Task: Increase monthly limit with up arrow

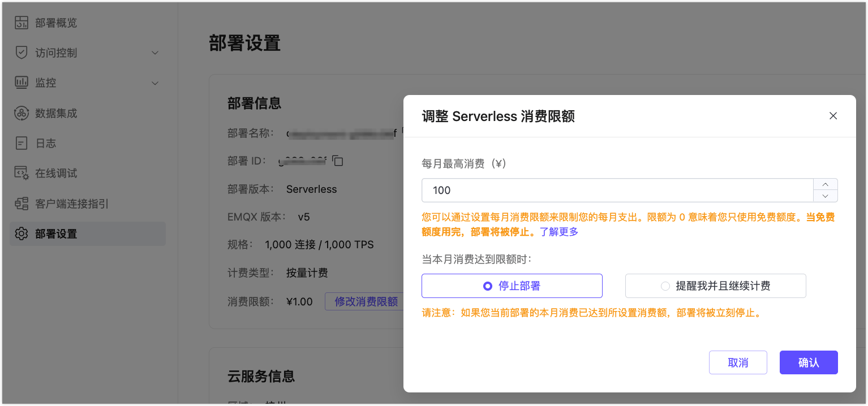Action: tap(825, 184)
